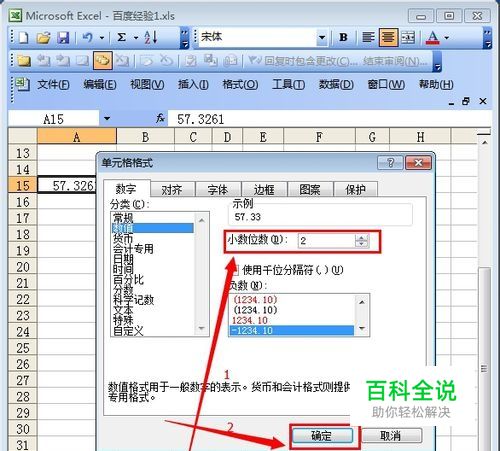
Task: Switch to the 字体 tab
Action: (x=218, y=190)
